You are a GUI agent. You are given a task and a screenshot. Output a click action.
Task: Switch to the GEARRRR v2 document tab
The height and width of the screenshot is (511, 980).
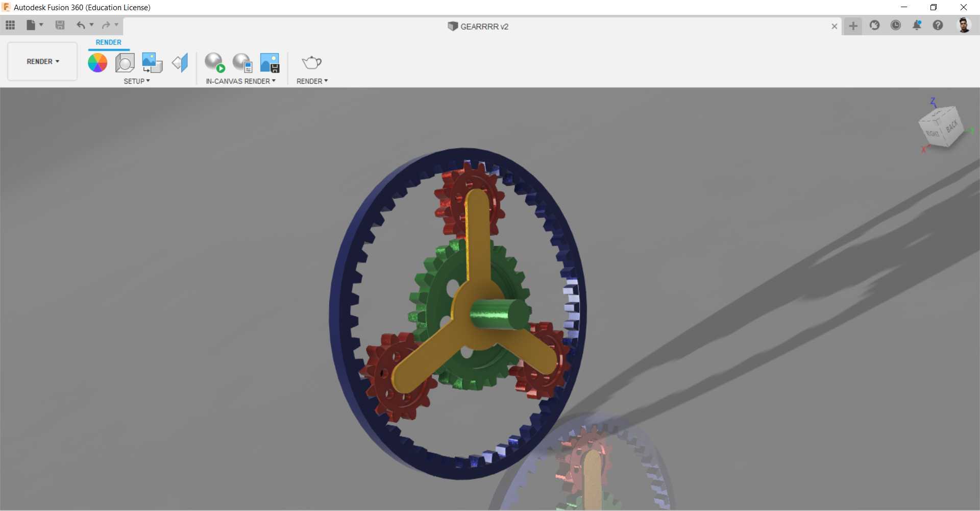[x=478, y=27]
